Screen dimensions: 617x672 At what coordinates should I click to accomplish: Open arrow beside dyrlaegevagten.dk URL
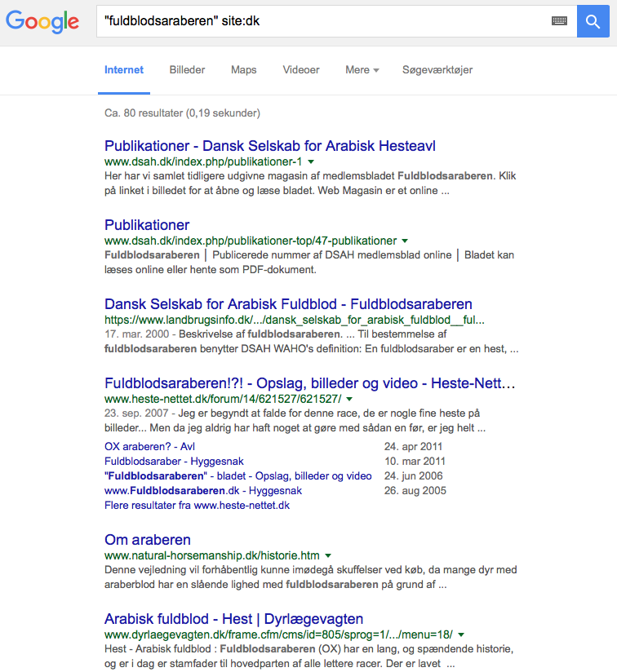[x=461, y=634]
